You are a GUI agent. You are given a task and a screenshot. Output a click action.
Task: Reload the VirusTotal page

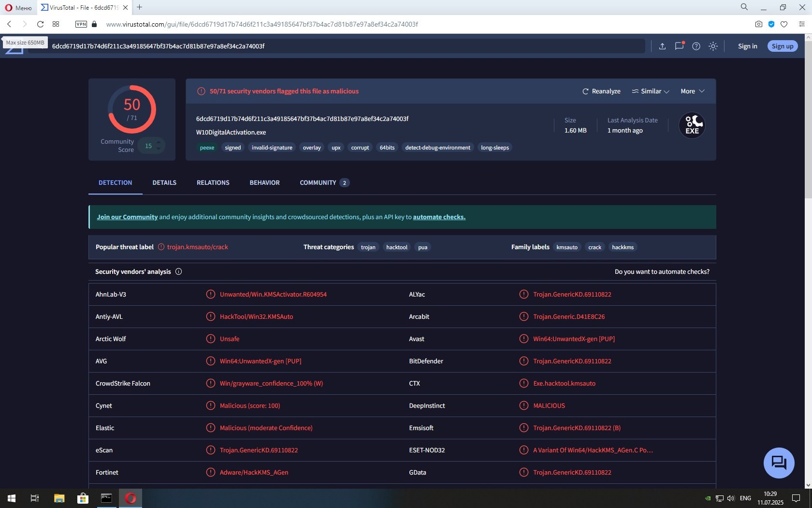tap(41, 24)
